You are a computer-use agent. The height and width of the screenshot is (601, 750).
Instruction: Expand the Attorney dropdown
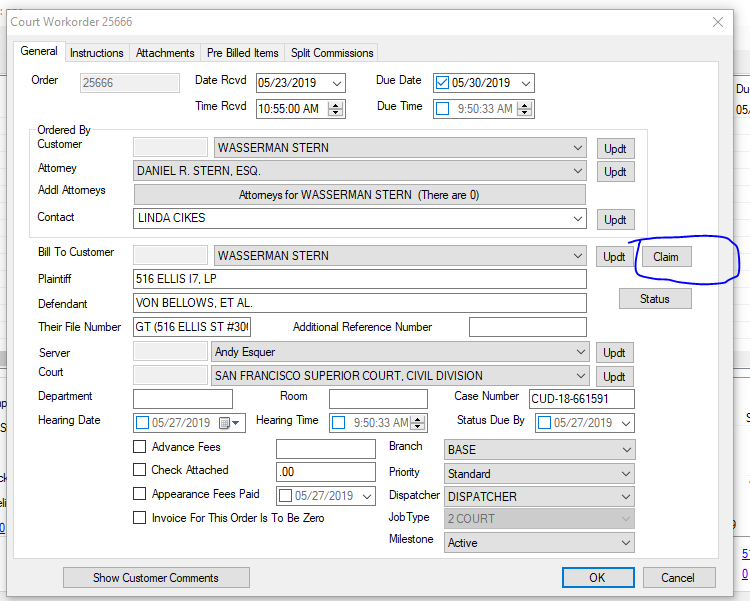pyautogui.click(x=578, y=171)
